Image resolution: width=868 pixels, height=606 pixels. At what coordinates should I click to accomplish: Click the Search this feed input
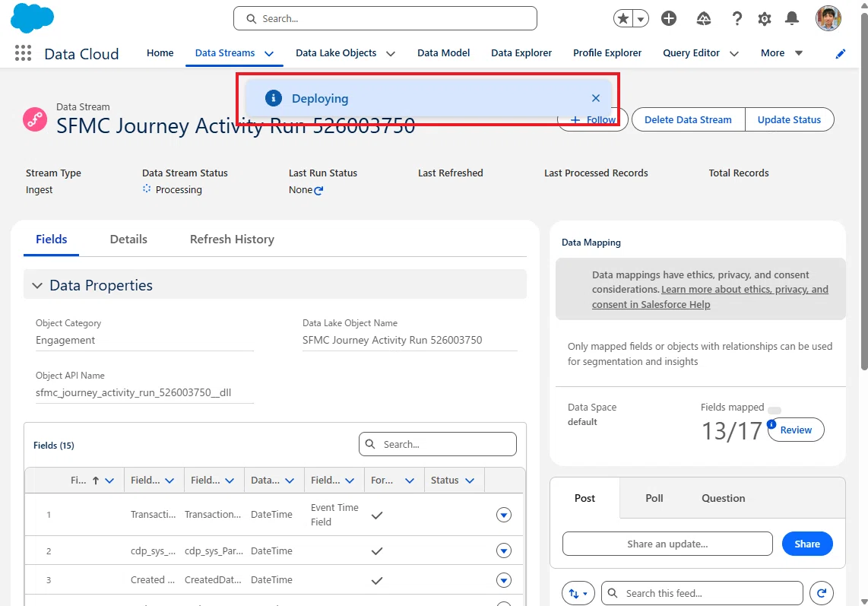702,593
